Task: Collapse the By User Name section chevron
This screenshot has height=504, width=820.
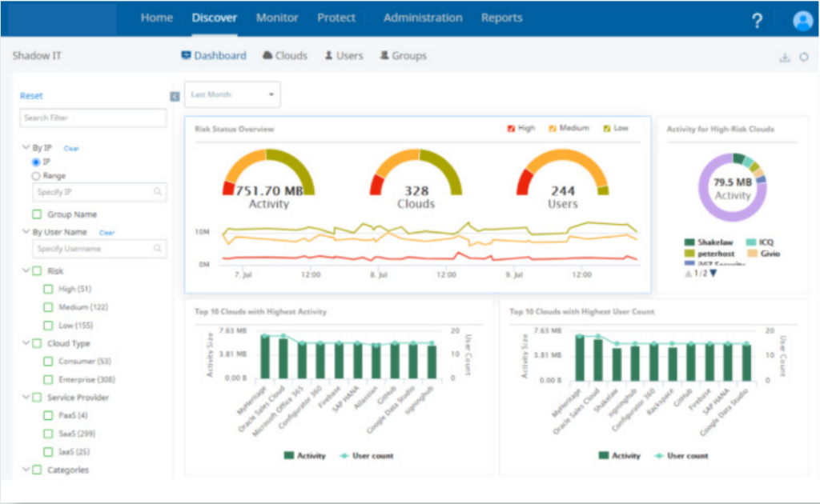Action: click(x=26, y=231)
